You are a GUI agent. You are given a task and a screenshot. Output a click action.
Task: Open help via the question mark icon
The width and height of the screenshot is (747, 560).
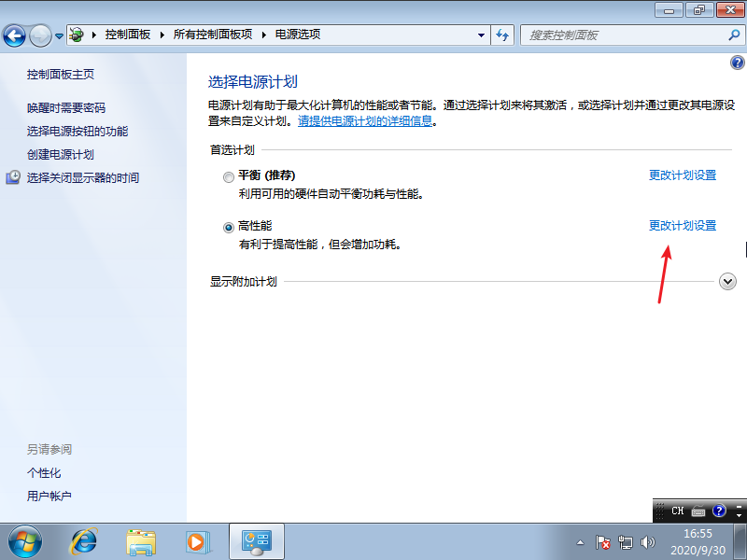tap(737, 63)
